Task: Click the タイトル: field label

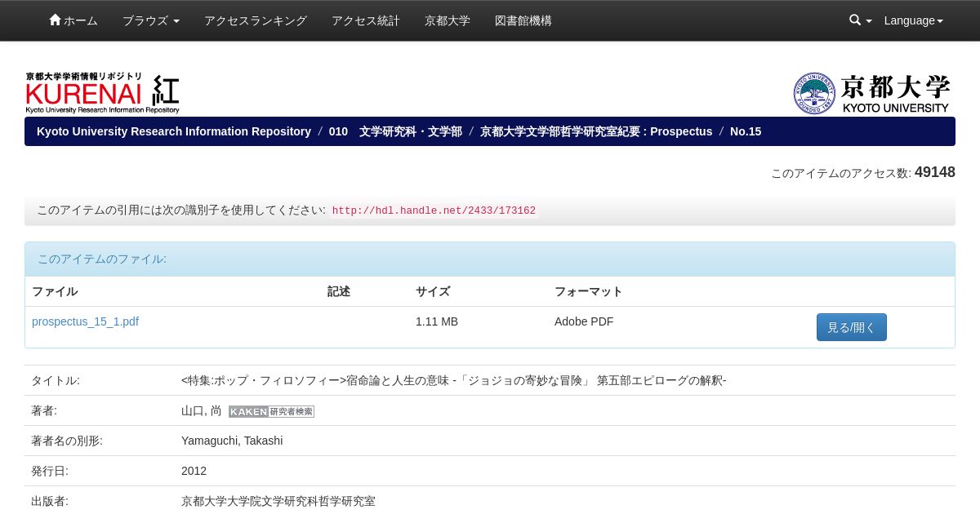Action: point(56,380)
